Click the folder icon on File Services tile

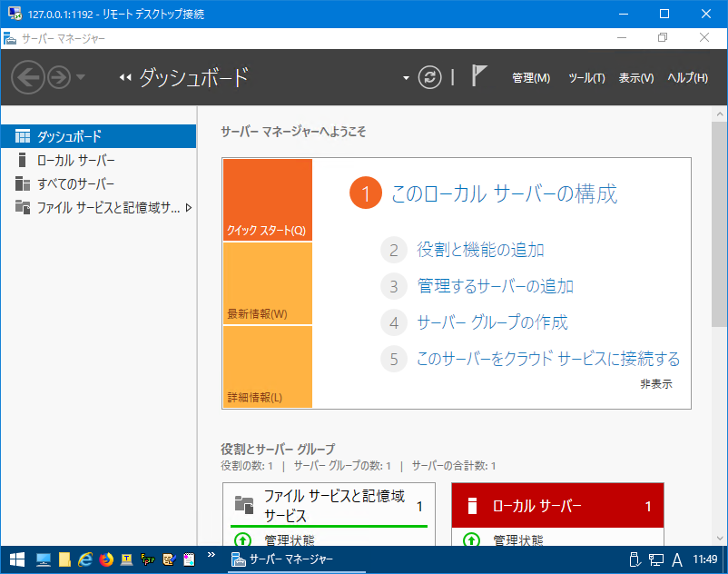(244, 505)
